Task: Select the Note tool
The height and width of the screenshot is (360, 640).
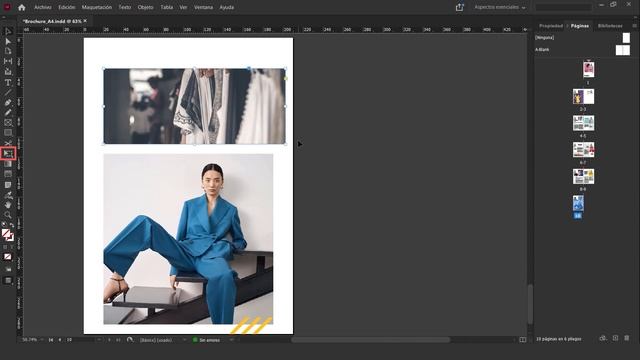Action: tap(8, 185)
